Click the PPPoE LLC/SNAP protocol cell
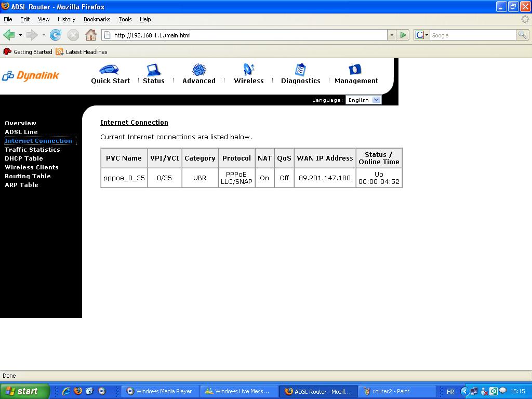Screen dimensions: 532x399 pyautogui.click(x=236, y=178)
